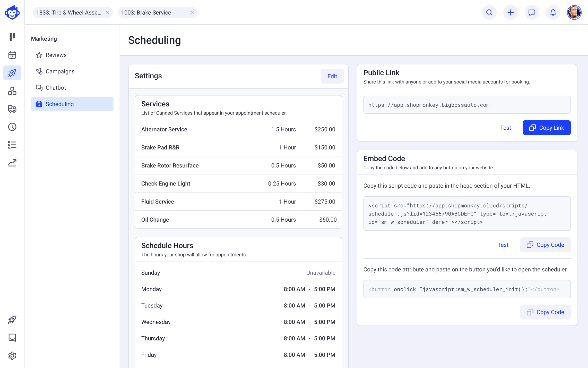Click the search magnifier icon
The width and height of the screenshot is (588, 368).
click(x=489, y=12)
